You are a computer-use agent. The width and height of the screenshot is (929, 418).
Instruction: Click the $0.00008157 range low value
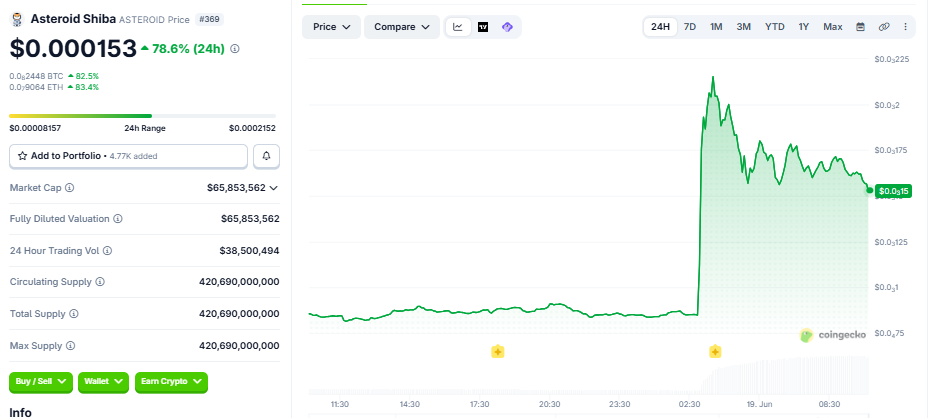(x=36, y=128)
